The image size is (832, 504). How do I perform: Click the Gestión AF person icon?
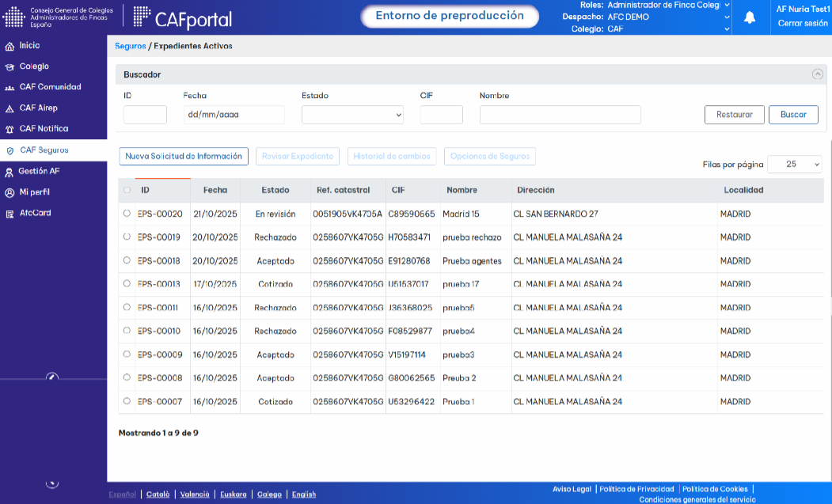[x=9, y=172]
